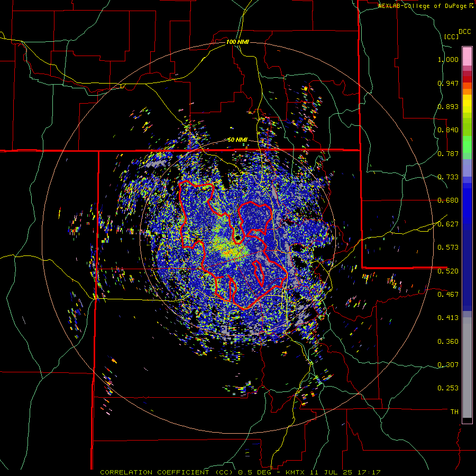Viewport: 476px width, 476px height.
Task: Select the 0.947 legend value
Action: 448,83
